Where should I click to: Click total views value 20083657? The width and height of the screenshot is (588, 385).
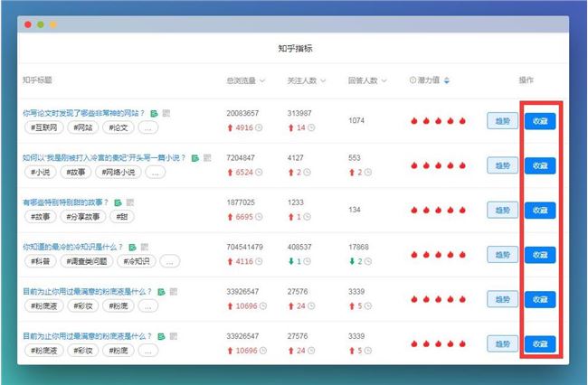(242, 113)
